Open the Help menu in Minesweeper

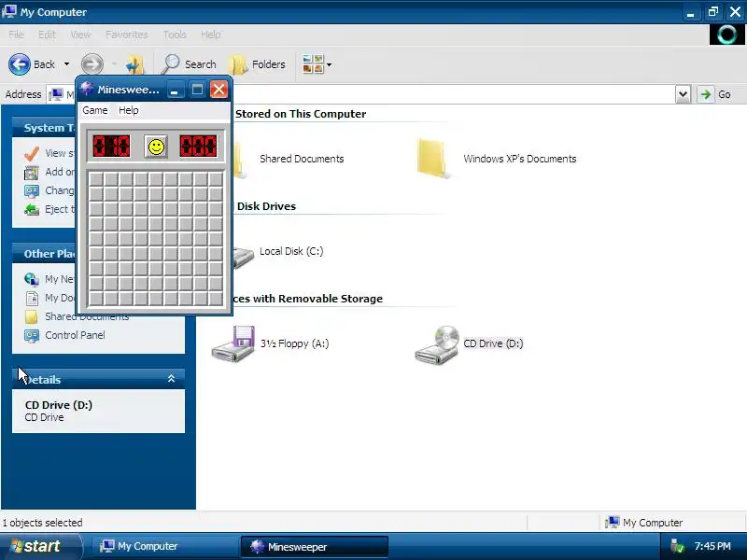click(129, 110)
